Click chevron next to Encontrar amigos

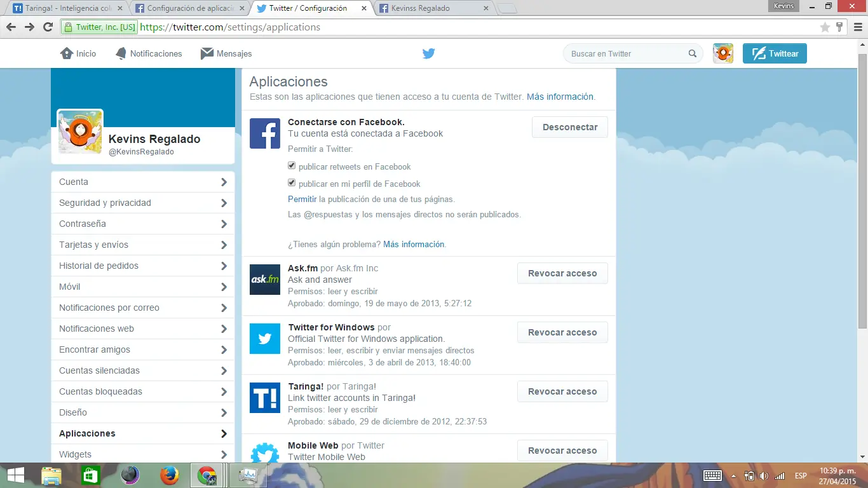pyautogui.click(x=224, y=349)
